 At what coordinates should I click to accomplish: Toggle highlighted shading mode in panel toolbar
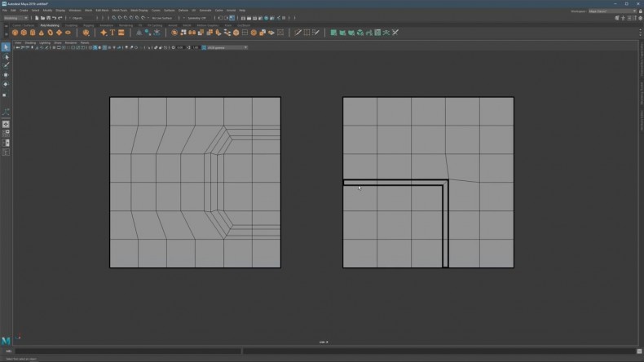click(95, 47)
